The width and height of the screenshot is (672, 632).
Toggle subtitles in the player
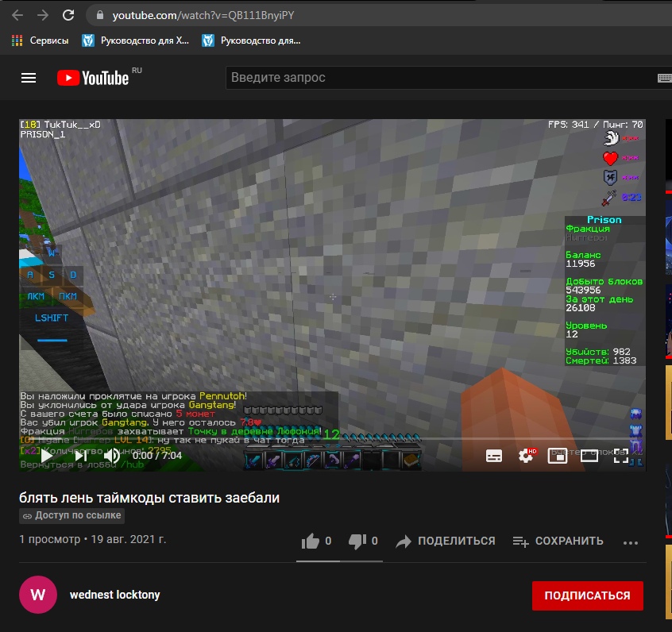coord(493,456)
